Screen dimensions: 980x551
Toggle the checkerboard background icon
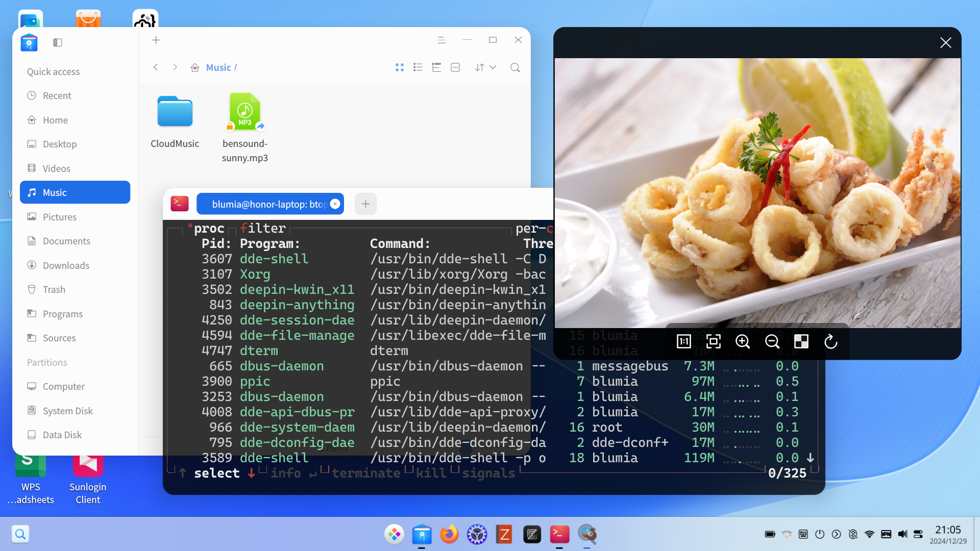[801, 341]
